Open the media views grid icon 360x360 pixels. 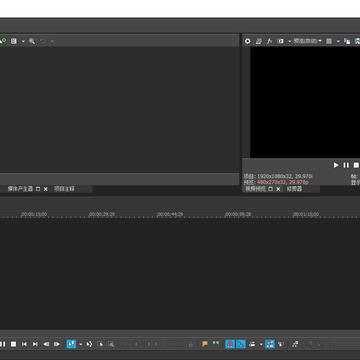click(14, 41)
